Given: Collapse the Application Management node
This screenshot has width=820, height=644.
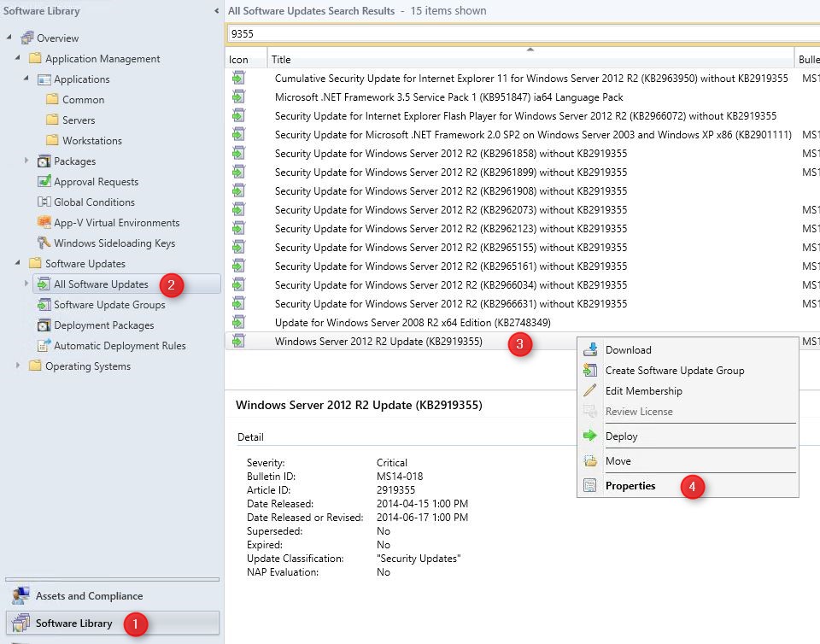Looking at the screenshot, I should (x=17, y=57).
